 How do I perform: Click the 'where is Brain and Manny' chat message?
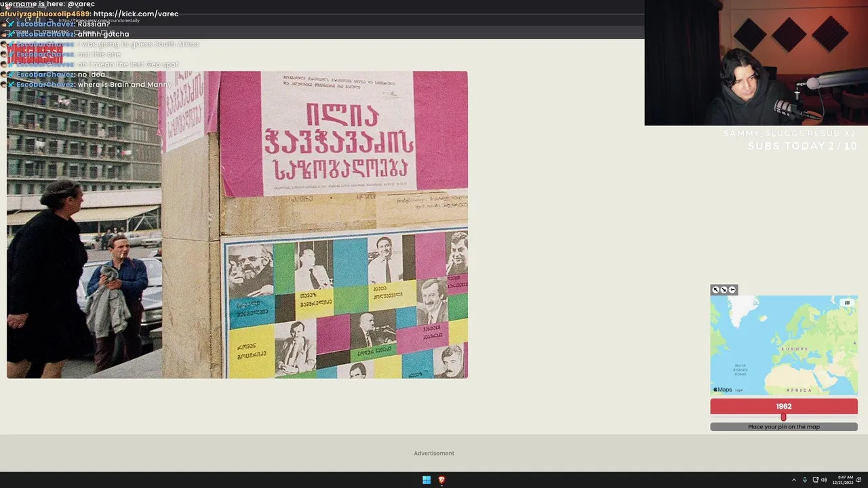[x=125, y=85]
